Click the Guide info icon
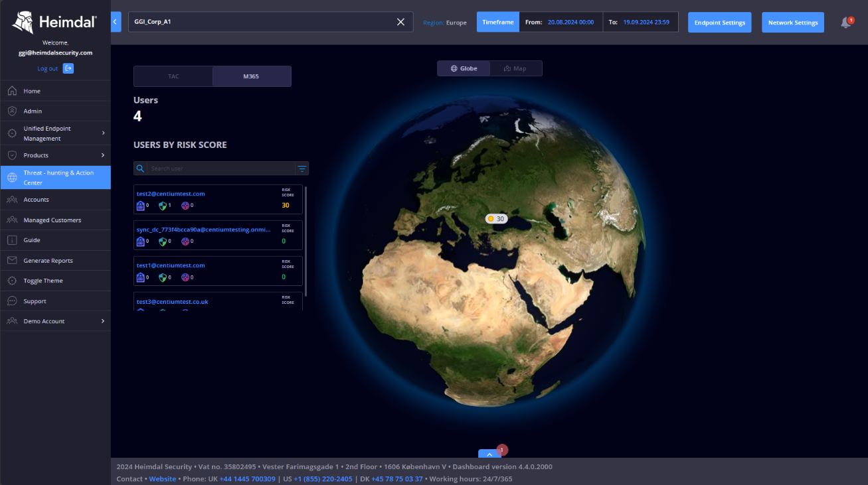 12,240
